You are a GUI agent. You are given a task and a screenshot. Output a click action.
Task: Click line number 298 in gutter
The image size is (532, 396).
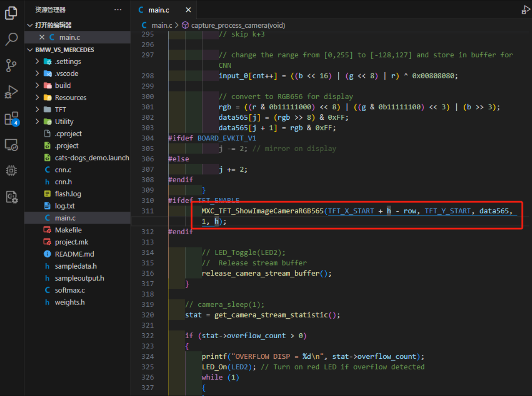pos(148,76)
